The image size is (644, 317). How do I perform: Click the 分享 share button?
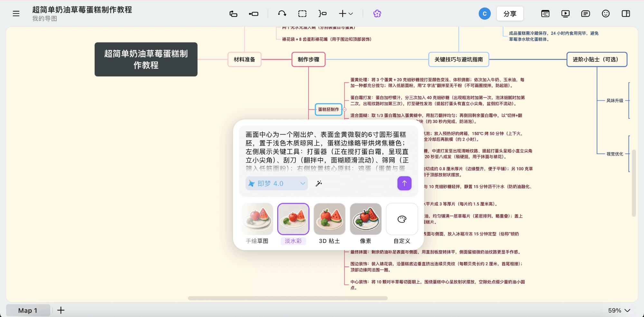click(510, 14)
